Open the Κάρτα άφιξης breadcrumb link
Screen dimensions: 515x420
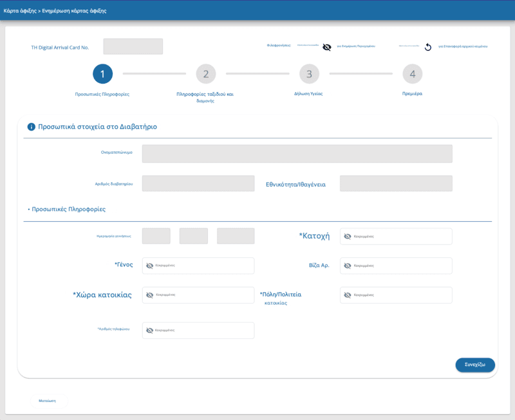pos(20,11)
